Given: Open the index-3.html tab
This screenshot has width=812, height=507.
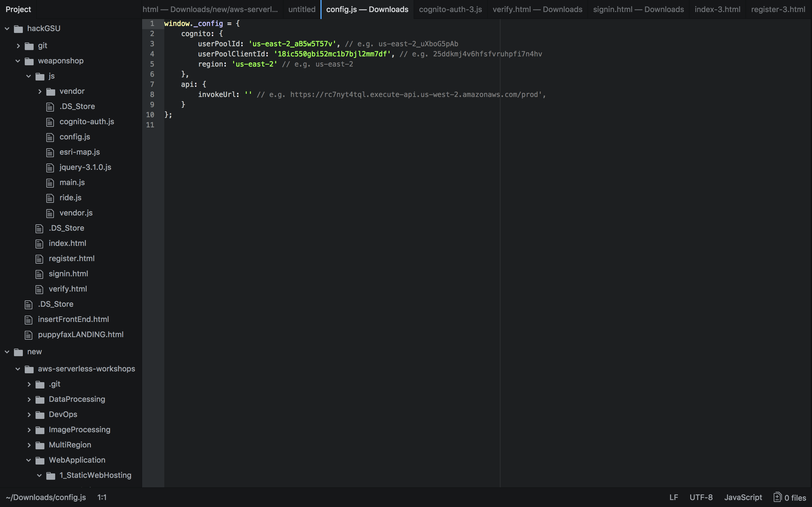Looking at the screenshot, I should [x=717, y=10].
